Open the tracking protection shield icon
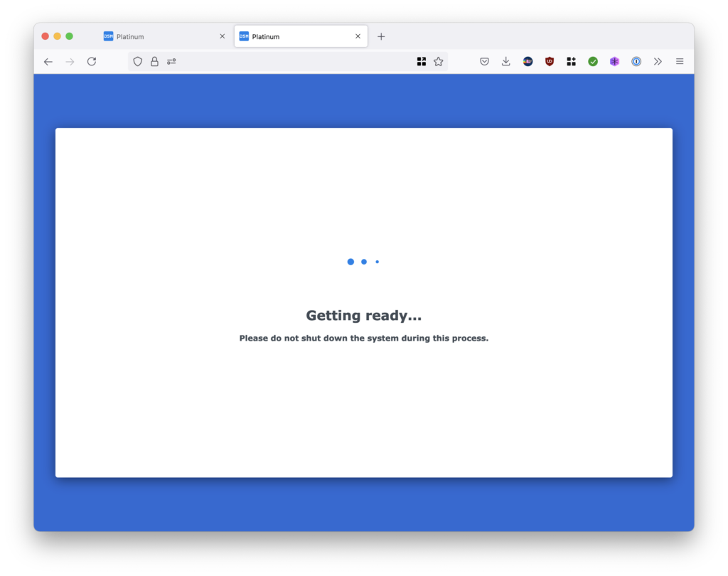Screen dimensions: 728x576 137,61
